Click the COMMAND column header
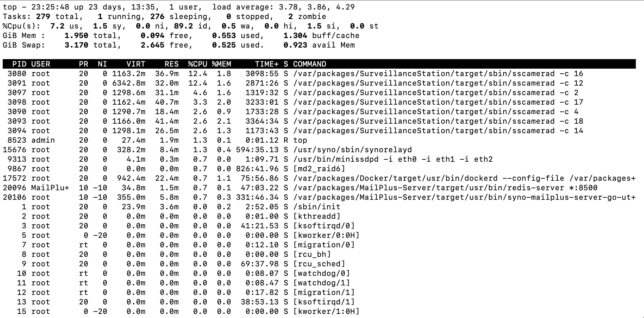Image resolution: width=644 pixels, height=318 pixels. click(x=310, y=64)
